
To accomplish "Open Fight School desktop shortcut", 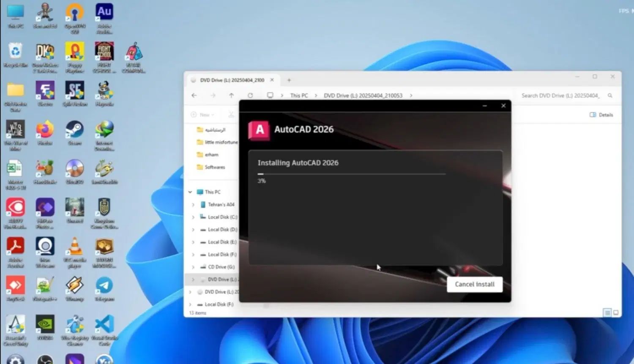I will pyautogui.click(x=104, y=57).
